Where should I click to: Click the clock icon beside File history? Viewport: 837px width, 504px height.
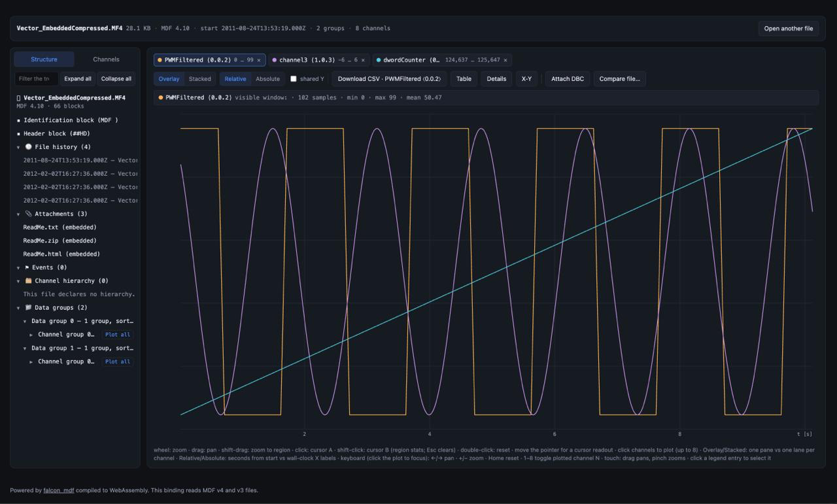click(28, 147)
